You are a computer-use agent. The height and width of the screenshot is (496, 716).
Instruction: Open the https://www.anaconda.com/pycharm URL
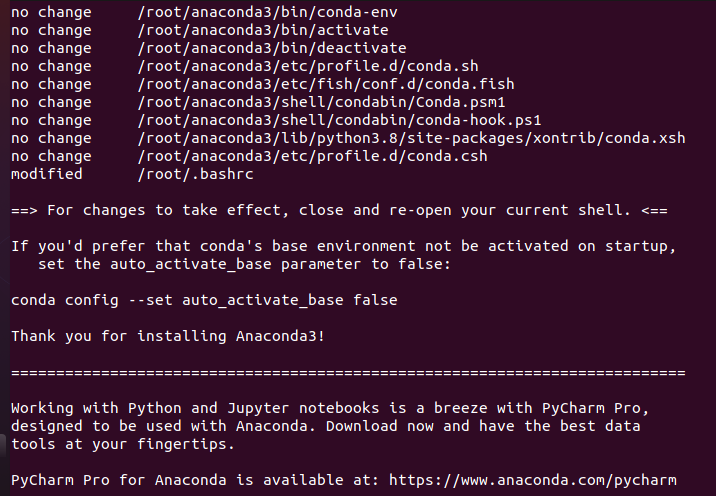[532, 480]
